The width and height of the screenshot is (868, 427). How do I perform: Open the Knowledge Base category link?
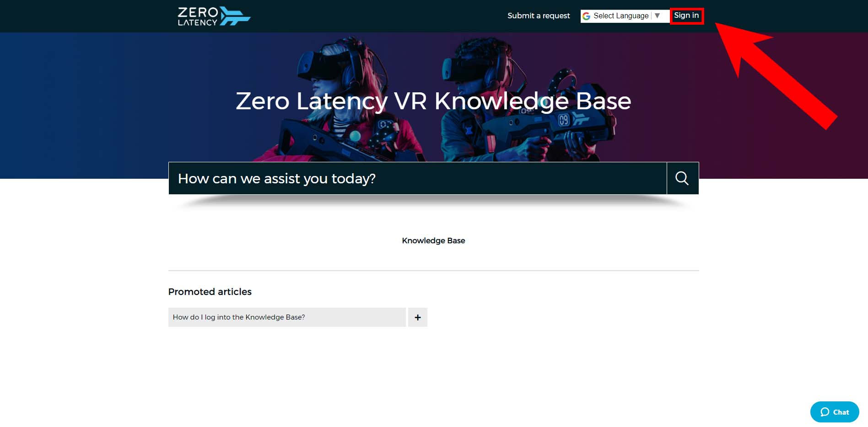pos(433,240)
